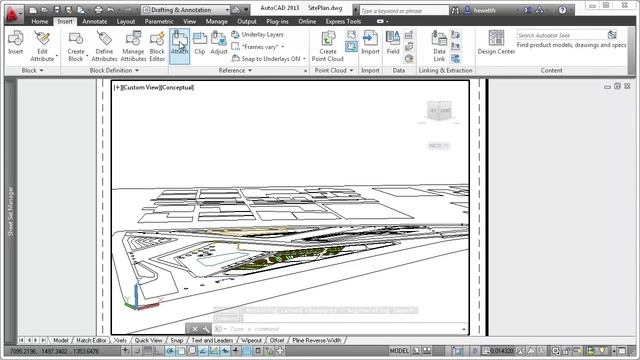This screenshot has width=640, height=360.
Task: Select the Express Tools ribbon tab
Action: [343, 21]
